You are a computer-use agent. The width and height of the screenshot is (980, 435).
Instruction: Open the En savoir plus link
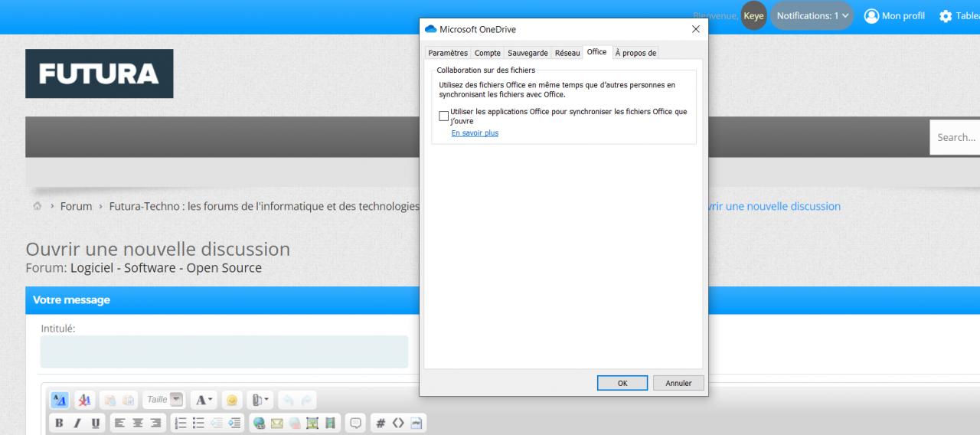475,133
